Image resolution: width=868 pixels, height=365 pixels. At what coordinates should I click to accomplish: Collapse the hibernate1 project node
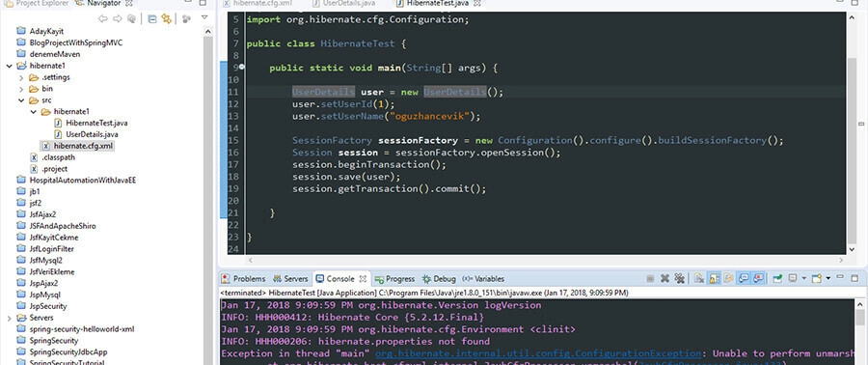[x=9, y=66]
